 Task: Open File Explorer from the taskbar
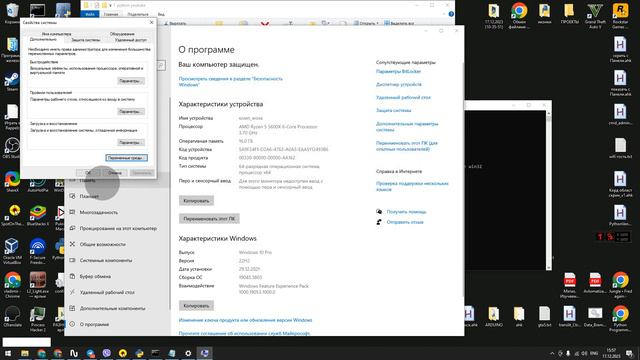pos(24,353)
